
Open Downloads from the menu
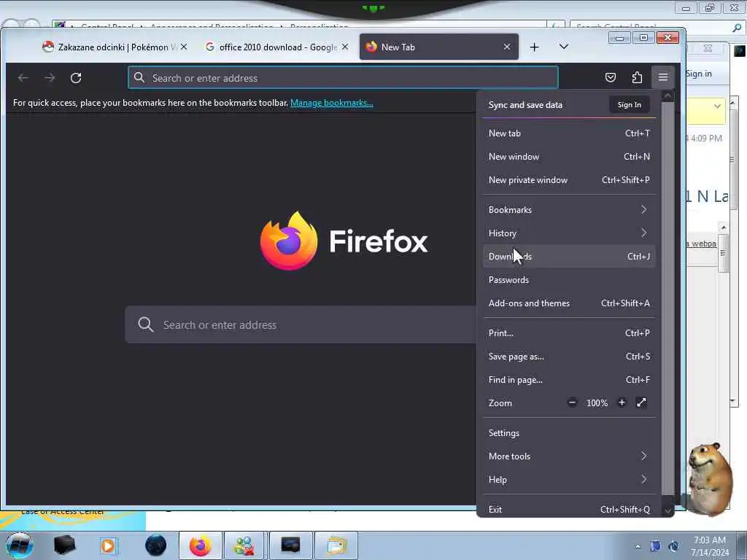point(569,256)
